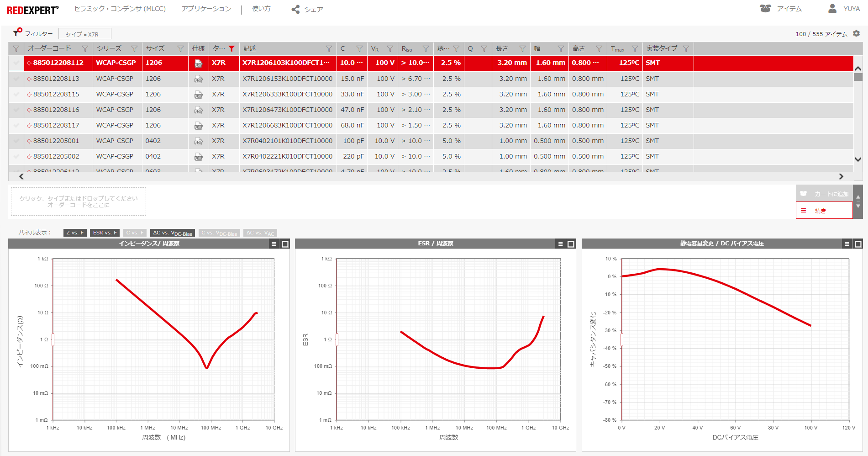Viewport: 868px width, 456px height.
Task: Enable the ΔC vs. VAC panel
Action: click(260, 233)
